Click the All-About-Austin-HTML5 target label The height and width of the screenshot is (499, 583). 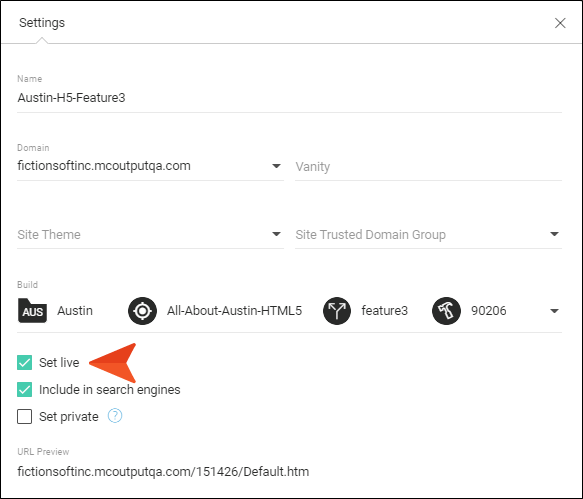pos(234,310)
